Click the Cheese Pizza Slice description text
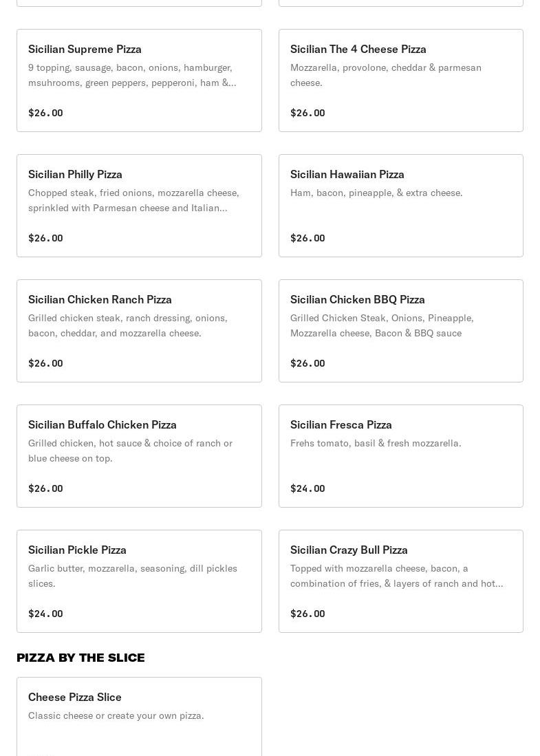 (116, 716)
